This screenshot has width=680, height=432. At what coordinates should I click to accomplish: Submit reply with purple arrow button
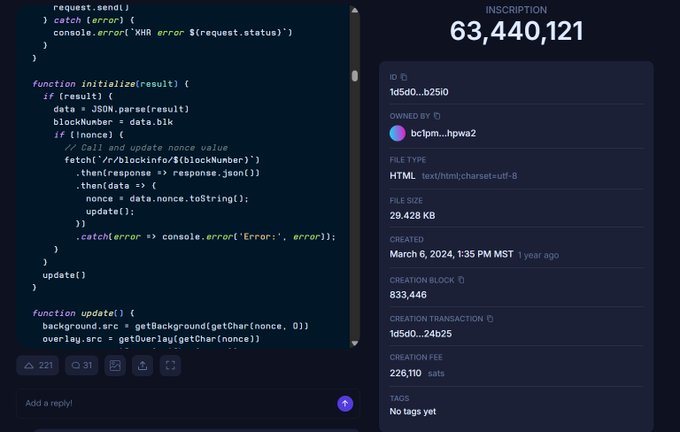345,403
